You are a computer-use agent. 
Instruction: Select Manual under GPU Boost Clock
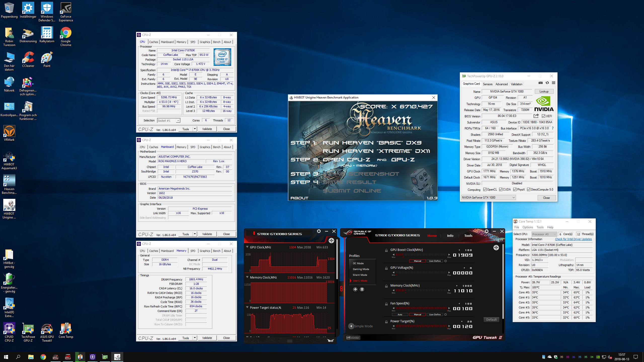pos(417,261)
